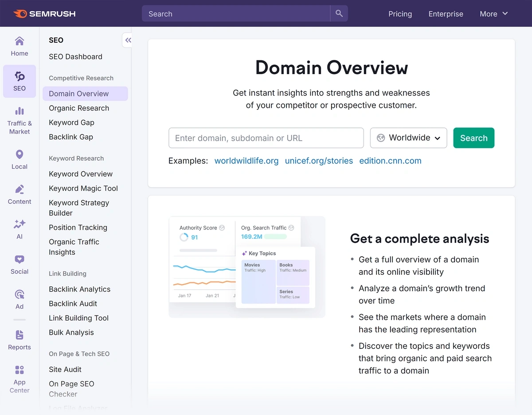Open Organic Traffic Insights
The height and width of the screenshot is (415, 532).
pos(74,247)
